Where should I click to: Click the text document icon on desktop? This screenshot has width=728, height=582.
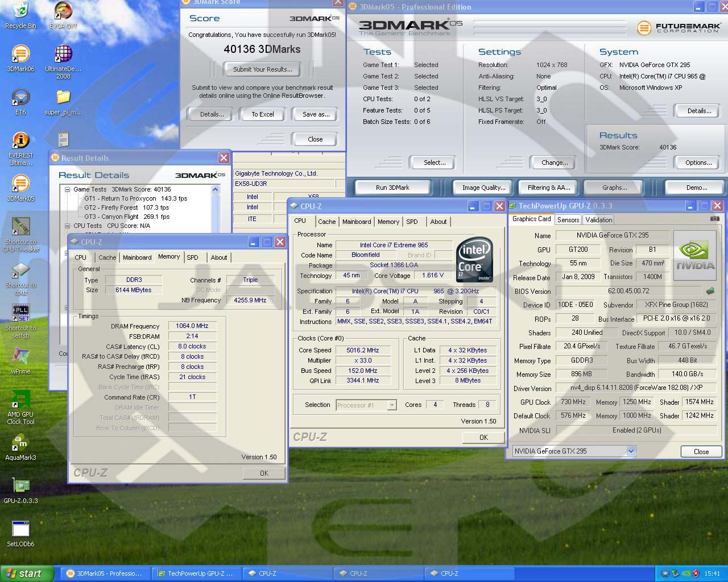tap(63, 139)
